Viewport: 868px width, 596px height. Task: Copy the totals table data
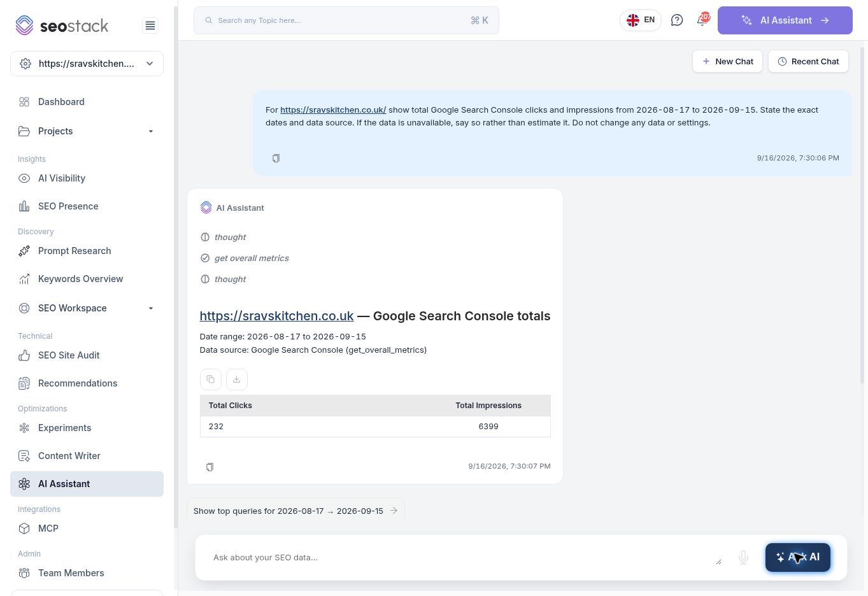coord(211,380)
